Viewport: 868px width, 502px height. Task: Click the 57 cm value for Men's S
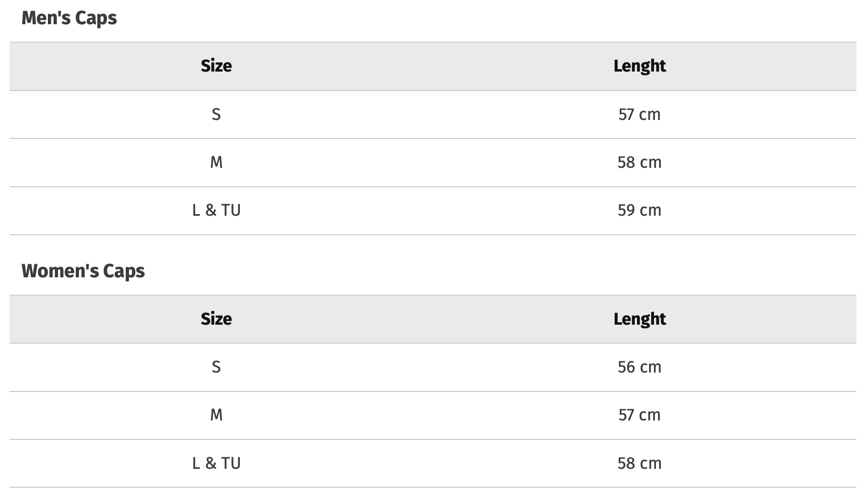639,115
